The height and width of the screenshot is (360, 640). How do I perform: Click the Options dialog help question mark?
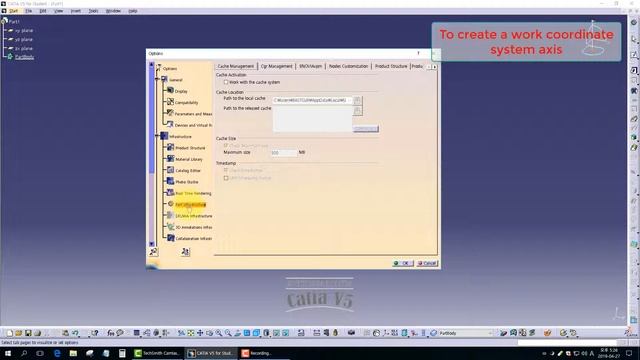418,53
